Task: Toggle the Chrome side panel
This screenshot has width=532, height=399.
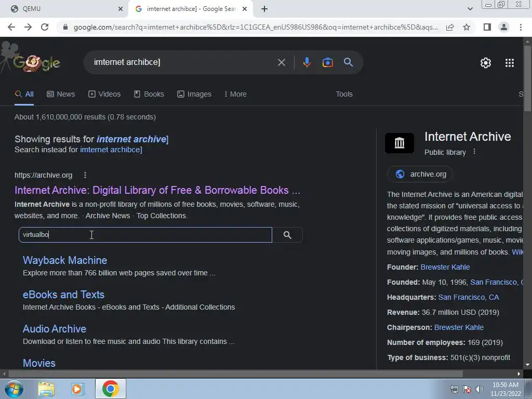Action: [487, 27]
